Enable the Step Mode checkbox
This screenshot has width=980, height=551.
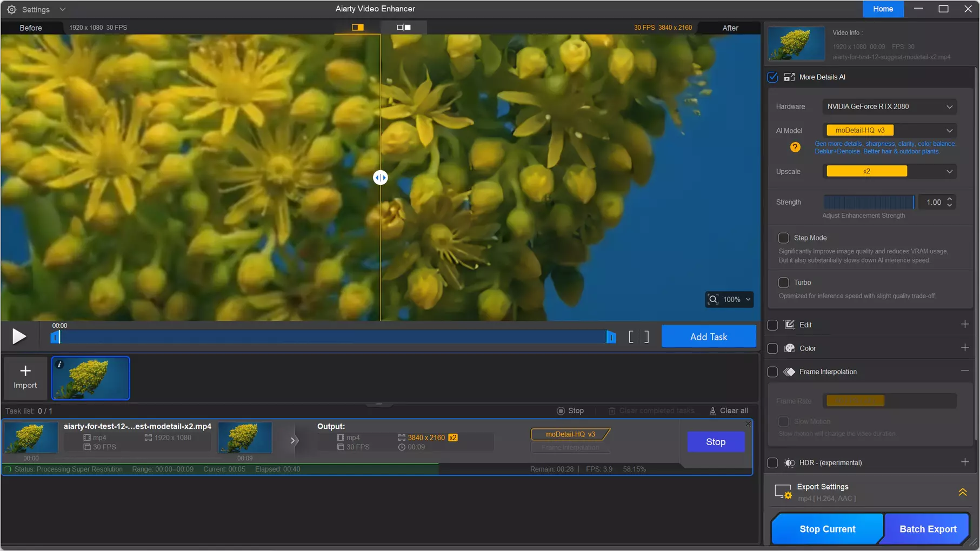(x=783, y=238)
